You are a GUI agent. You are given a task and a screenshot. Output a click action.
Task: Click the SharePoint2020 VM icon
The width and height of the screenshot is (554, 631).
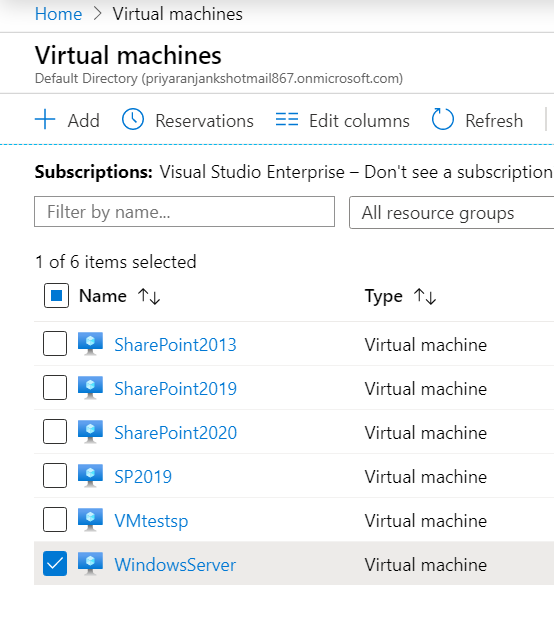coord(91,431)
